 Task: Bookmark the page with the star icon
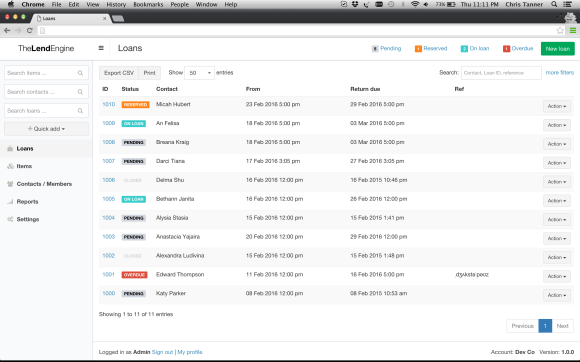[560, 31]
